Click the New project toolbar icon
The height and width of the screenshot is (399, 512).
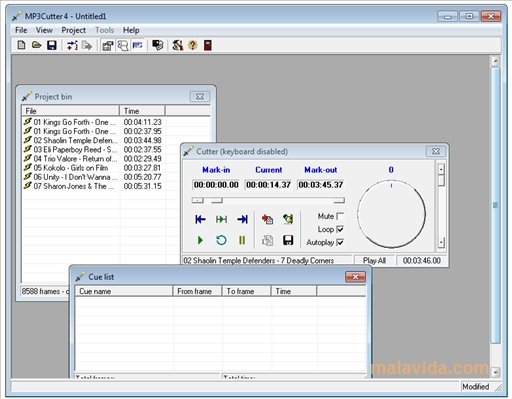(x=21, y=45)
